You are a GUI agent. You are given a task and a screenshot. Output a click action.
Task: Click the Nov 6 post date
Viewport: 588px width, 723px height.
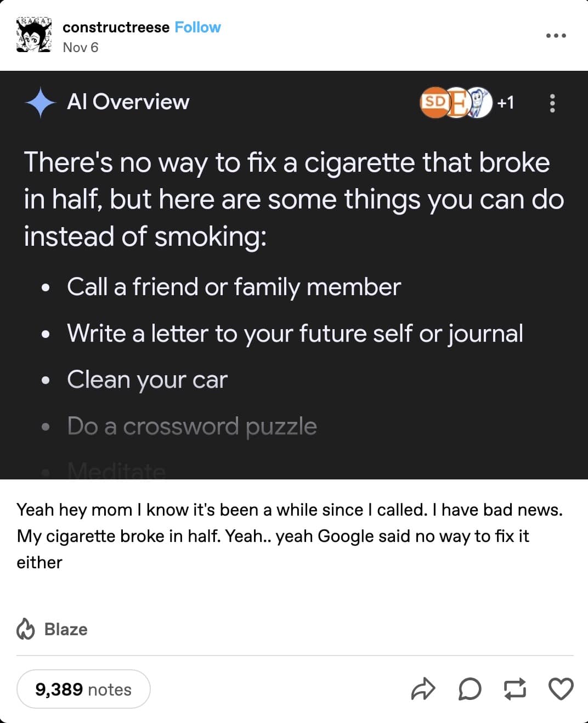click(81, 48)
